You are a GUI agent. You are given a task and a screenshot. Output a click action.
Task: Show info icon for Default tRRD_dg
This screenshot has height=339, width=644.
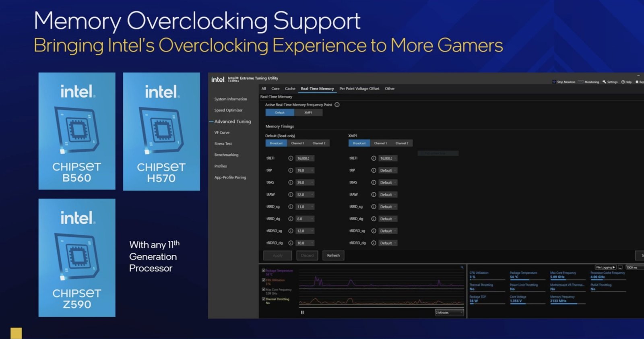[291, 219]
